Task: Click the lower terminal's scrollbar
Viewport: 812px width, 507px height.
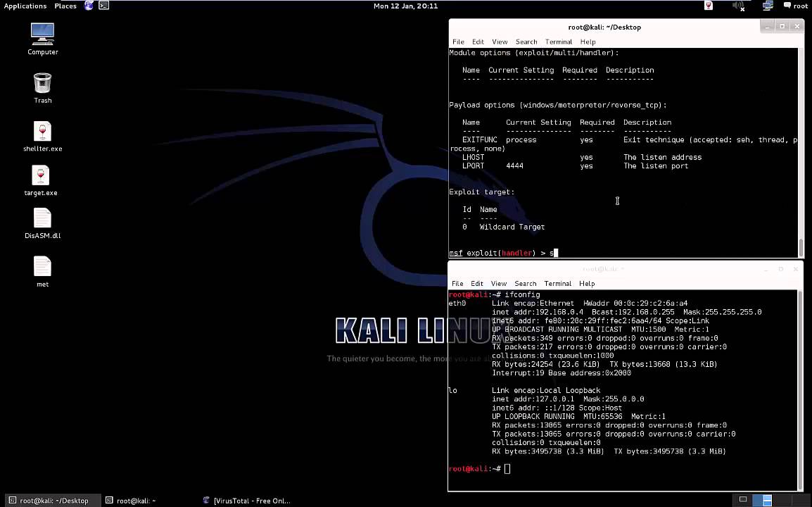Action: 801,389
